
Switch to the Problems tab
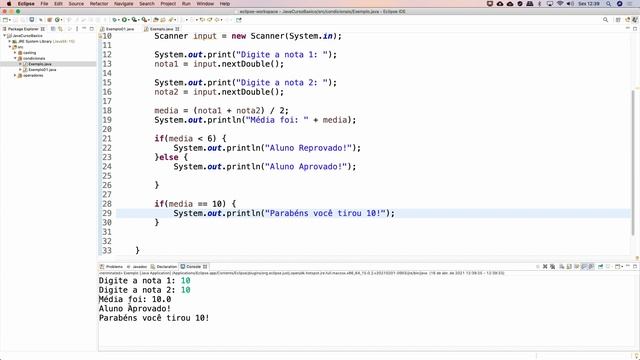[x=111, y=267]
